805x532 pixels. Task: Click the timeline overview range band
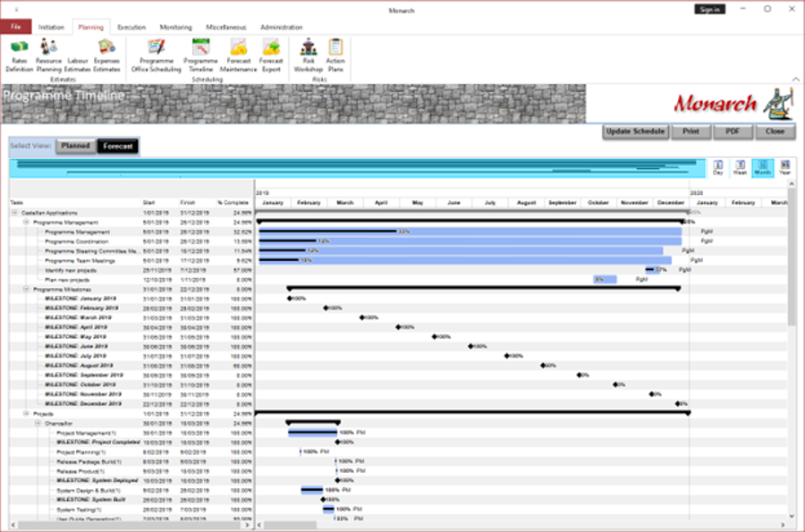click(x=357, y=168)
